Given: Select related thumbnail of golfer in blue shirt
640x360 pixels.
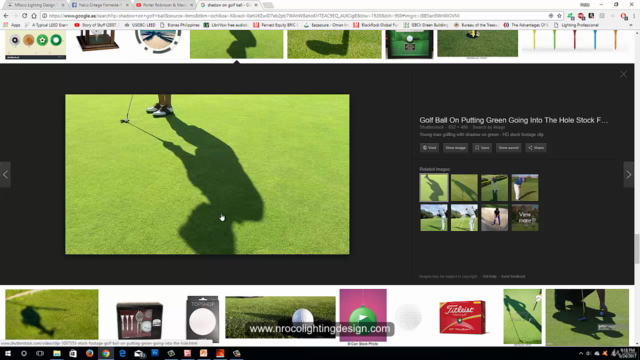Looking at the screenshot, I should click(525, 187).
